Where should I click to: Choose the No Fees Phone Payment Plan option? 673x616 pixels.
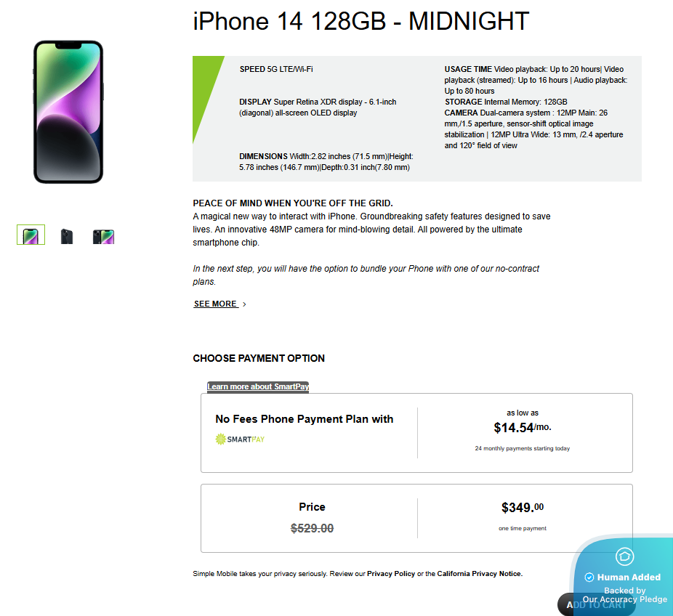416,433
